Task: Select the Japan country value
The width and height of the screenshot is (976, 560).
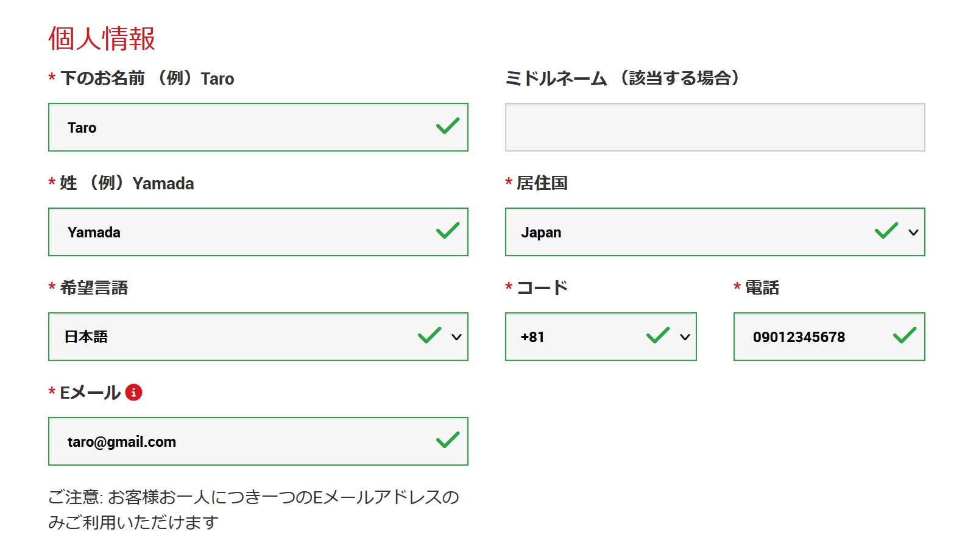Action: click(x=541, y=233)
